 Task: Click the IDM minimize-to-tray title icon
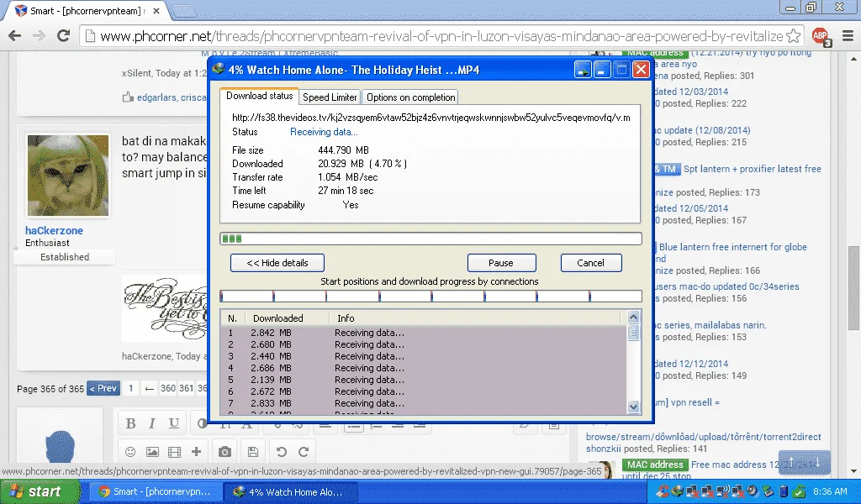583,70
